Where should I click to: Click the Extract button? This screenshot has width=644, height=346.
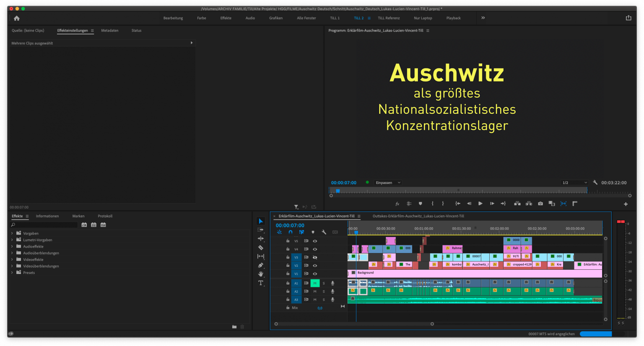coord(529,204)
